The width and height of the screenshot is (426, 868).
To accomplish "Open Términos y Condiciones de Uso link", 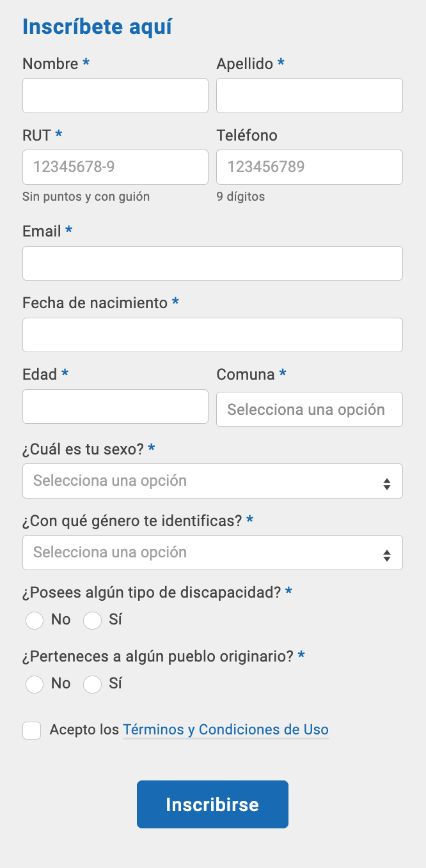I will 225,729.
